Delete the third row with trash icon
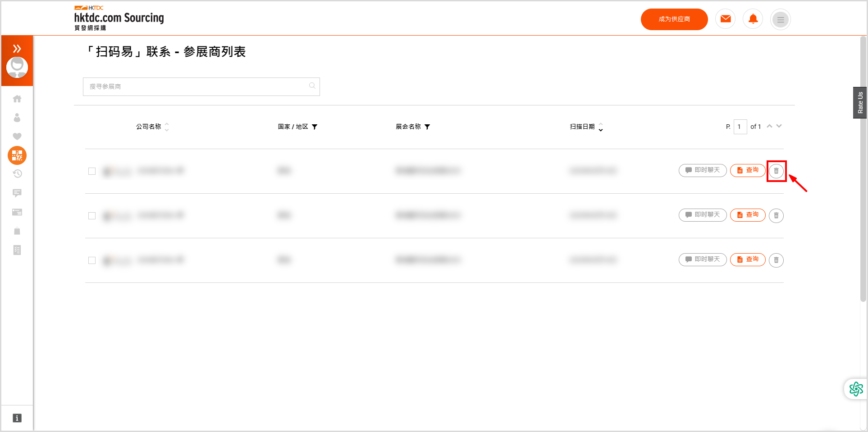This screenshot has height=432, width=868. click(x=776, y=260)
